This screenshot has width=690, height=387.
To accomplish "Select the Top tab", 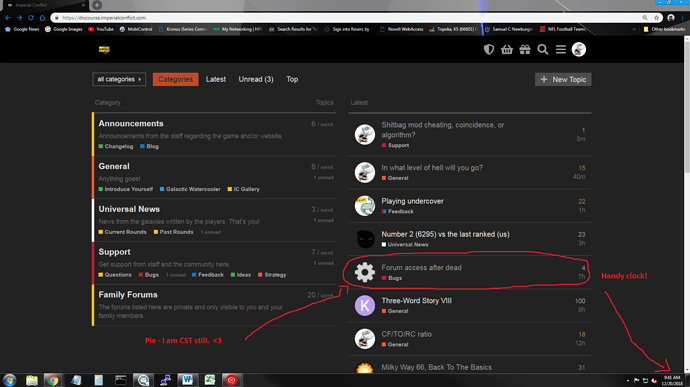I will [x=292, y=79].
